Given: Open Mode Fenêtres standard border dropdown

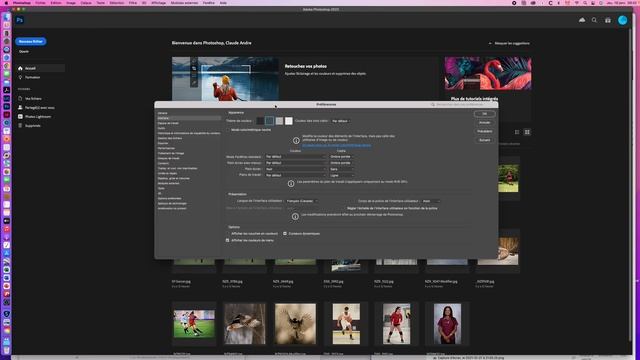Looking at the screenshot, I should click(x=341, y=157).
